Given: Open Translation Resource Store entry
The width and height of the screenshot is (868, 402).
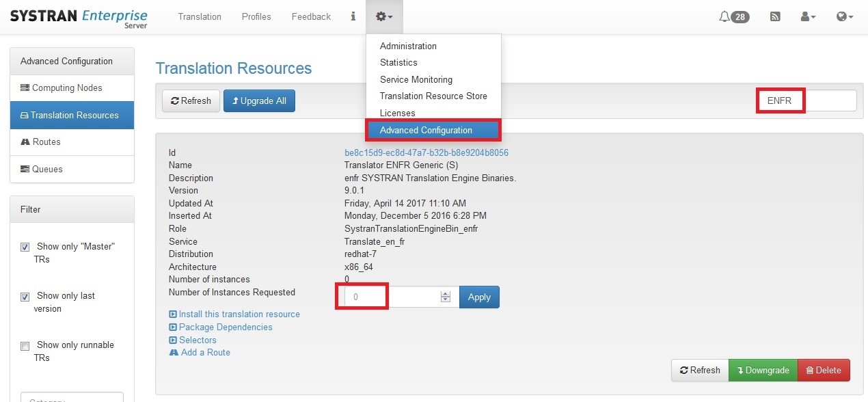Looking at the screenshot, I should [433, 96].
